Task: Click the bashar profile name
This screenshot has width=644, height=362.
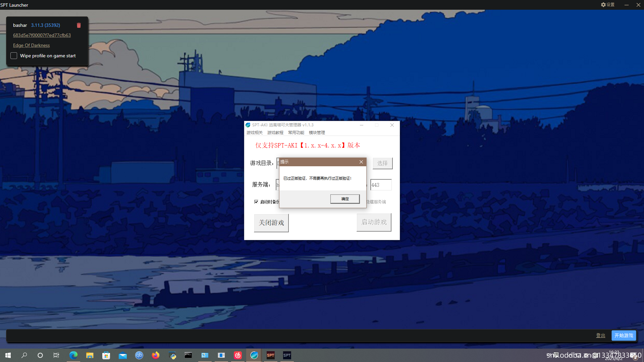Action: coord(20,25)
